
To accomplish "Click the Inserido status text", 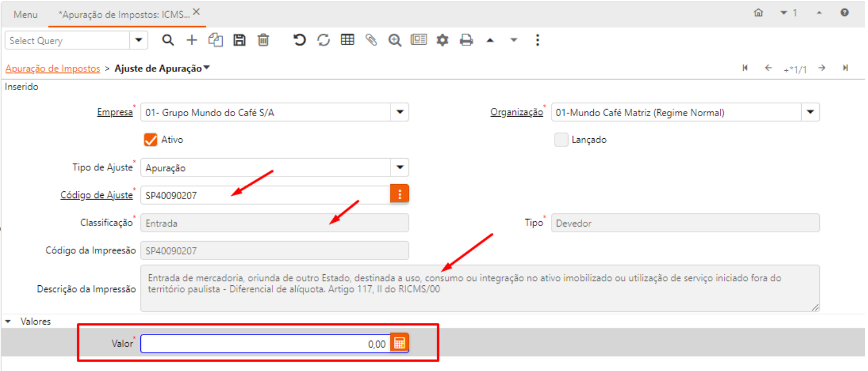I will [22, 87].
